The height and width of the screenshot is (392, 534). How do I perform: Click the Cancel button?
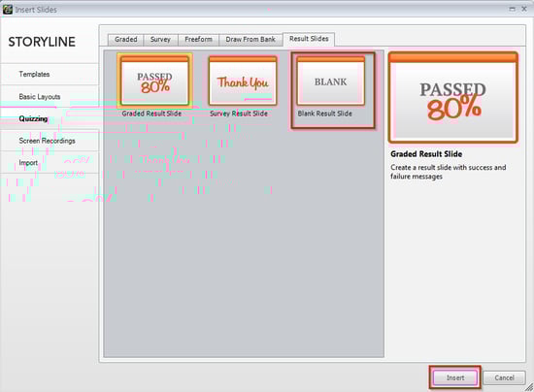click(504, 377)
